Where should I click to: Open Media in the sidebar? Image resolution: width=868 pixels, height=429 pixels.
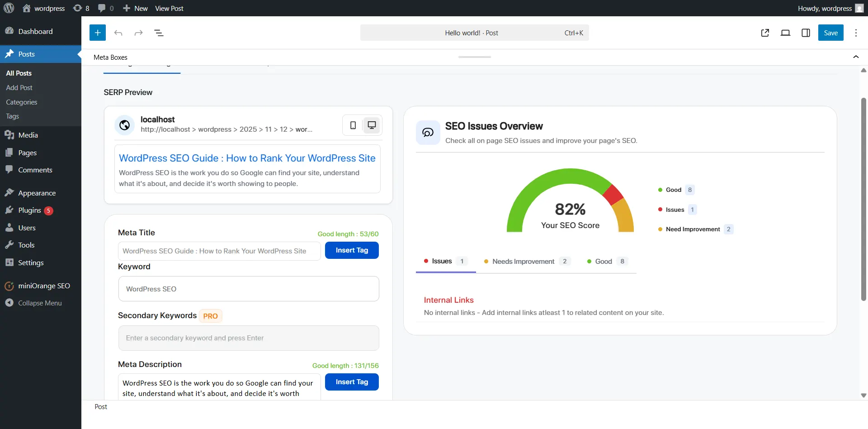click(x=41, y=135)
